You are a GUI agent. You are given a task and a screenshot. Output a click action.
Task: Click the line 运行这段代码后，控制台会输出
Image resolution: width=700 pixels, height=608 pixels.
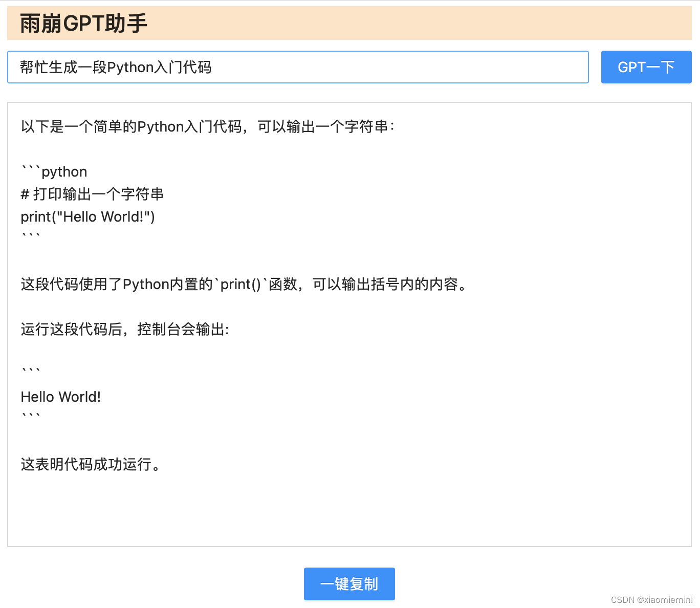pyautogui.click(x=125, y=329)
